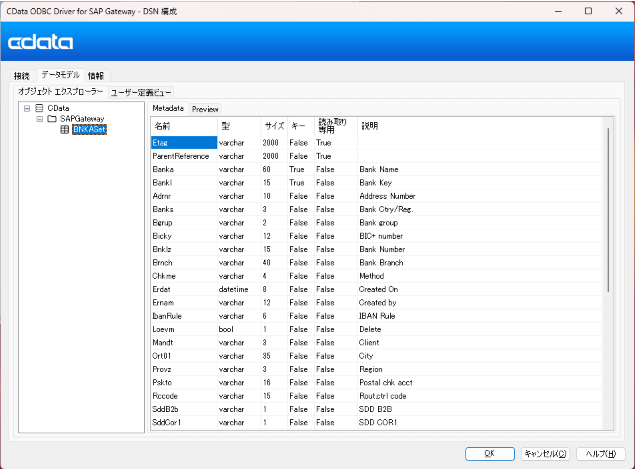Sort by the キー column header
This screenshot has height=469, width=635.
[x=301, y=126]
